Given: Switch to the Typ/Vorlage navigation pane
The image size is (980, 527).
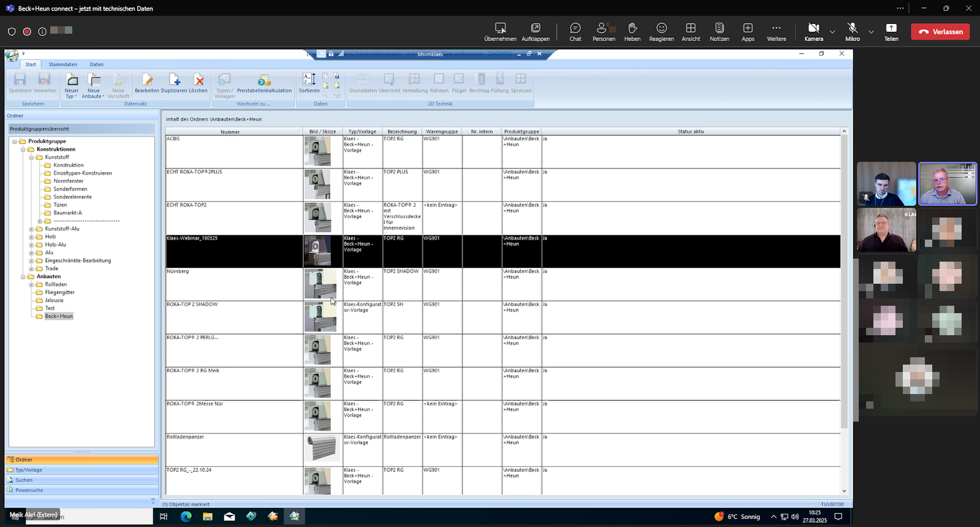Looking at the screenshot, I should (81, 470).
